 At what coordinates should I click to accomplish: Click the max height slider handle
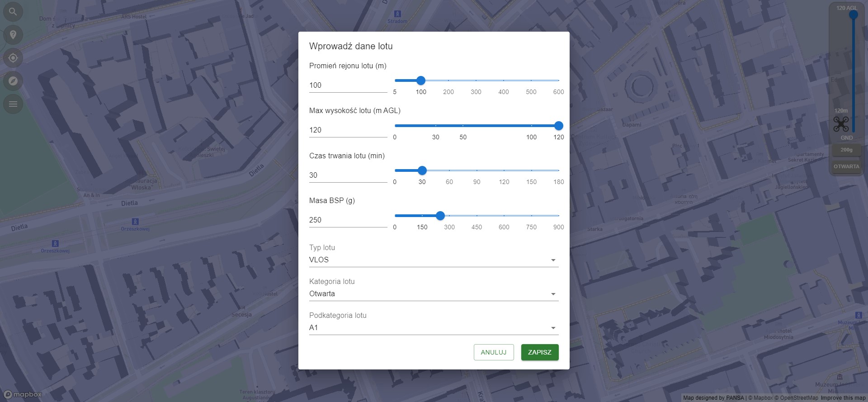pos(559,126)
